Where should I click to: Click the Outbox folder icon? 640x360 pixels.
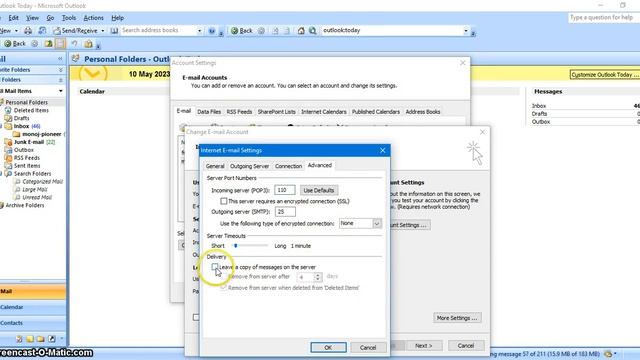coord(8,150)
